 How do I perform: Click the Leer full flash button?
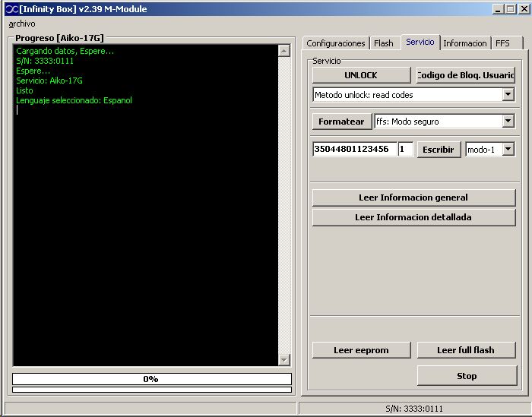pos(466,350)
